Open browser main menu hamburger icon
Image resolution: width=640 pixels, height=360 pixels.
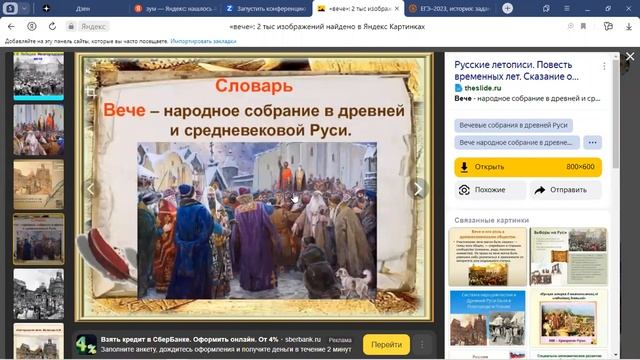point(567,8)
